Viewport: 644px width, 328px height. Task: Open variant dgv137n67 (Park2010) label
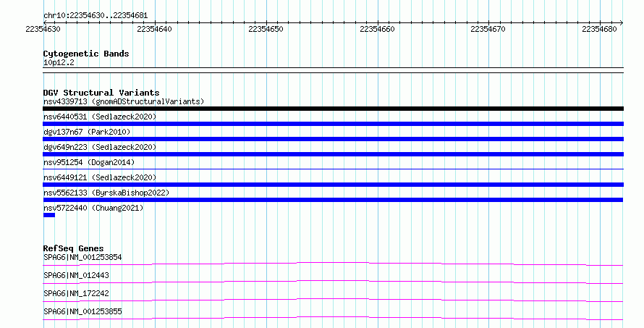87,132
